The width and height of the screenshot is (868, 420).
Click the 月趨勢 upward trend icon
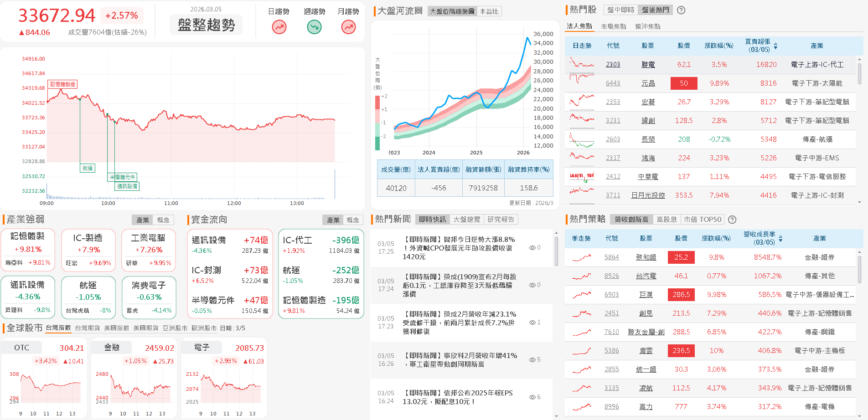click(348, 27)
